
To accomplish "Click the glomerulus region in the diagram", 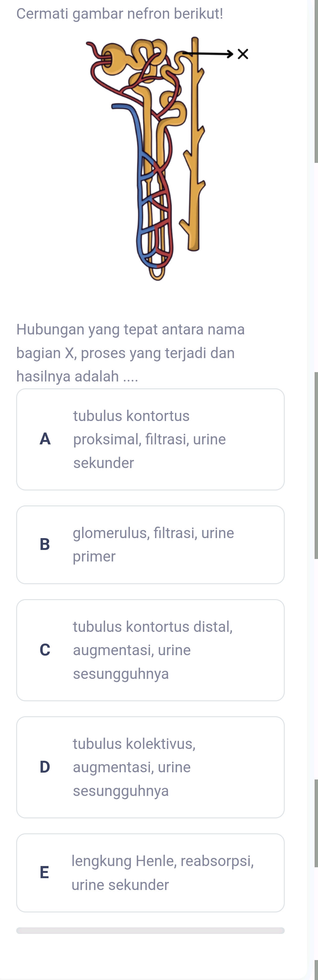I will click(x=112, y=57).
